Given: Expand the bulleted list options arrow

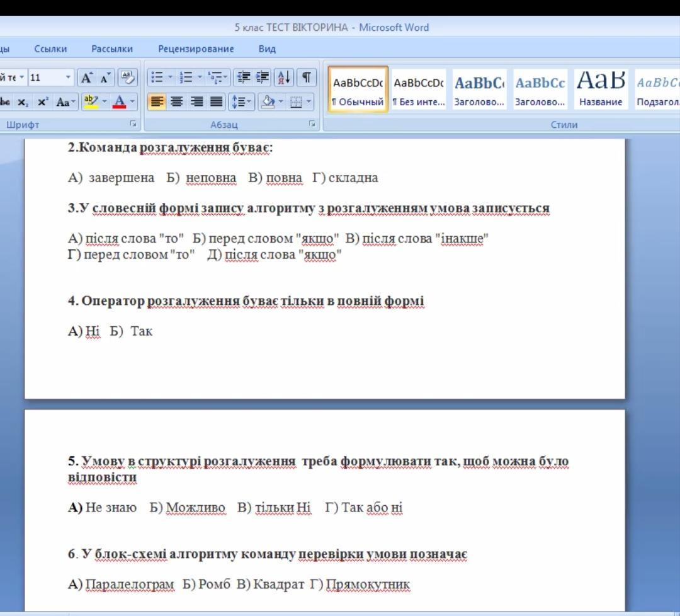Looking at the screenshot, I should click(169, 77).
